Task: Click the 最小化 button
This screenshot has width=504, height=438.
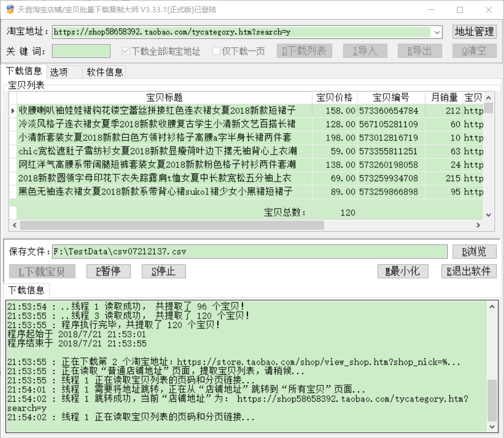Action: tap(403, 271)
